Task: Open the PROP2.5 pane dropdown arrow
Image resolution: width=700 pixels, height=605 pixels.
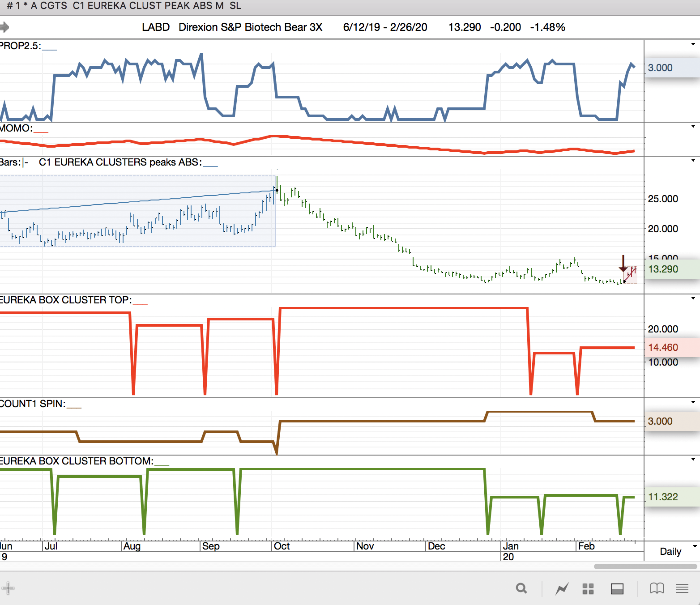Action: point(693,44)
